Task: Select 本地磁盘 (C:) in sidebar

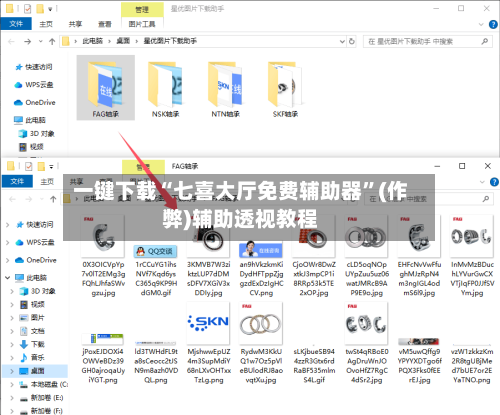Action: pos(43,384)
